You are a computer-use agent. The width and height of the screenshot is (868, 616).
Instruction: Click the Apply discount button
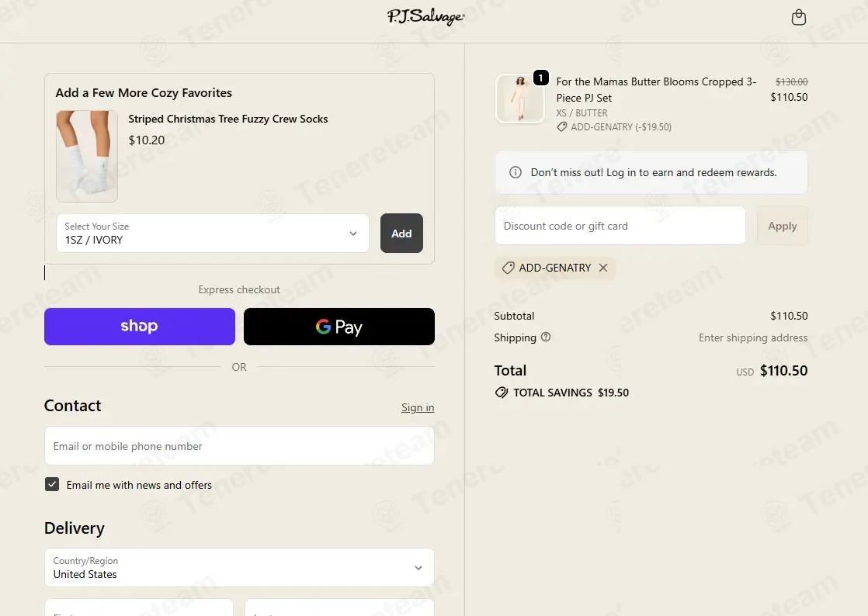click(782, 226)
